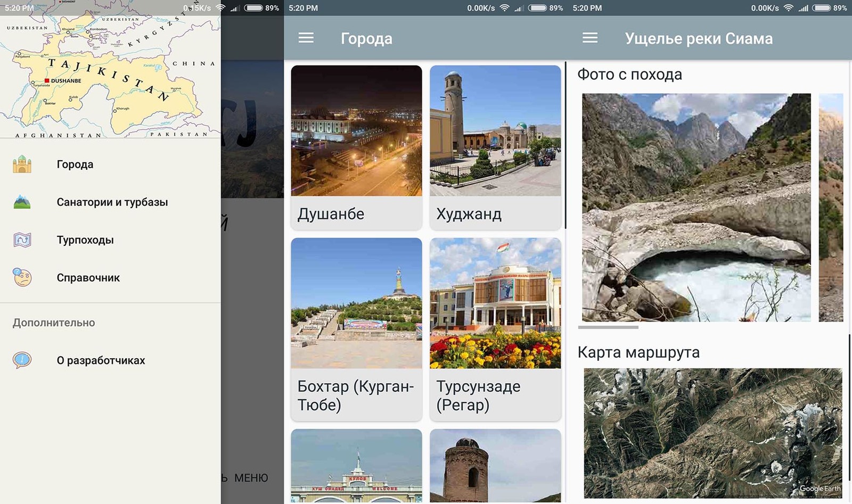This screenshot has height=504, width=852.
Task: Select the mountain icon for Санатории и турбазы
Action: tap(22, 202)
